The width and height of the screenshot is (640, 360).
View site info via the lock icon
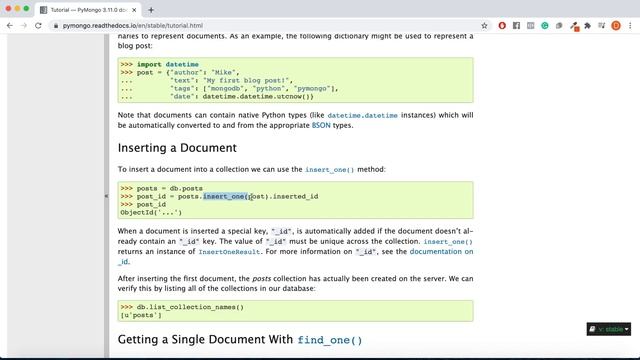56,26
